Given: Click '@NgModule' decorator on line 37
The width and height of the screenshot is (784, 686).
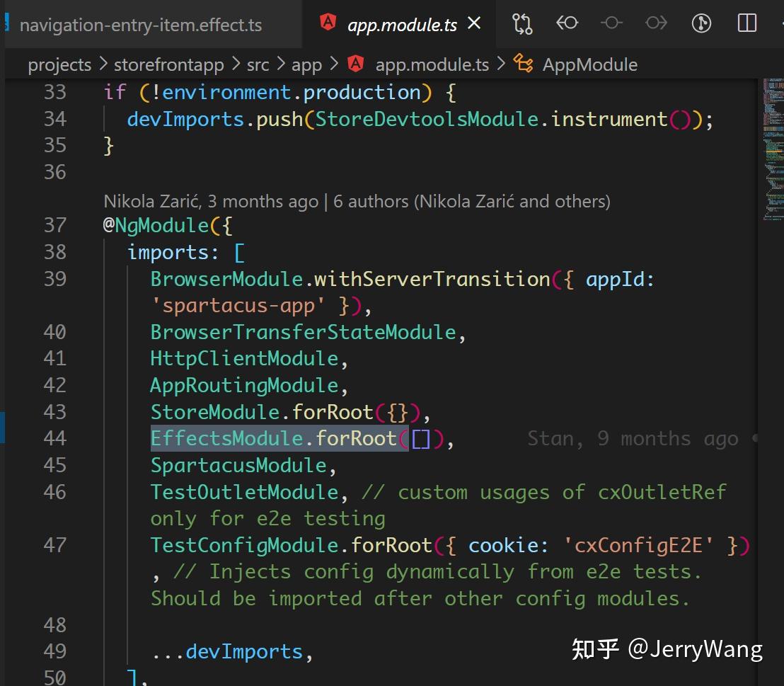Looking at the screenshot, I should [x=156, y=225].
